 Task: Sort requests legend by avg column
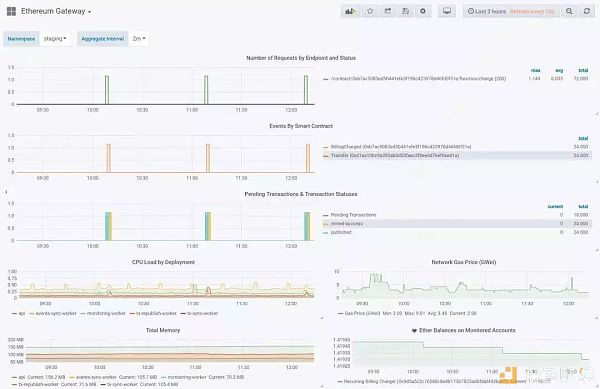(x=559, y=70)
